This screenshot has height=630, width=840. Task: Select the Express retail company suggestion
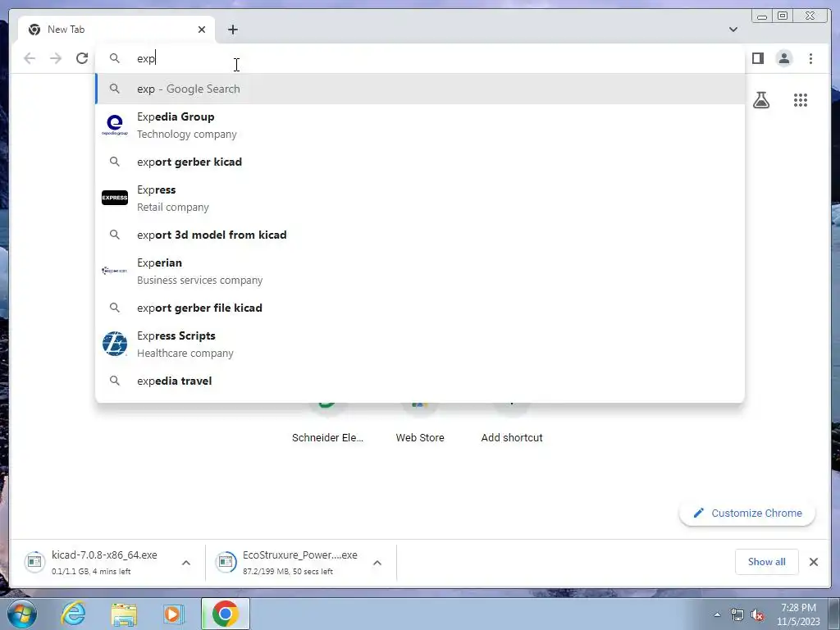420,199
